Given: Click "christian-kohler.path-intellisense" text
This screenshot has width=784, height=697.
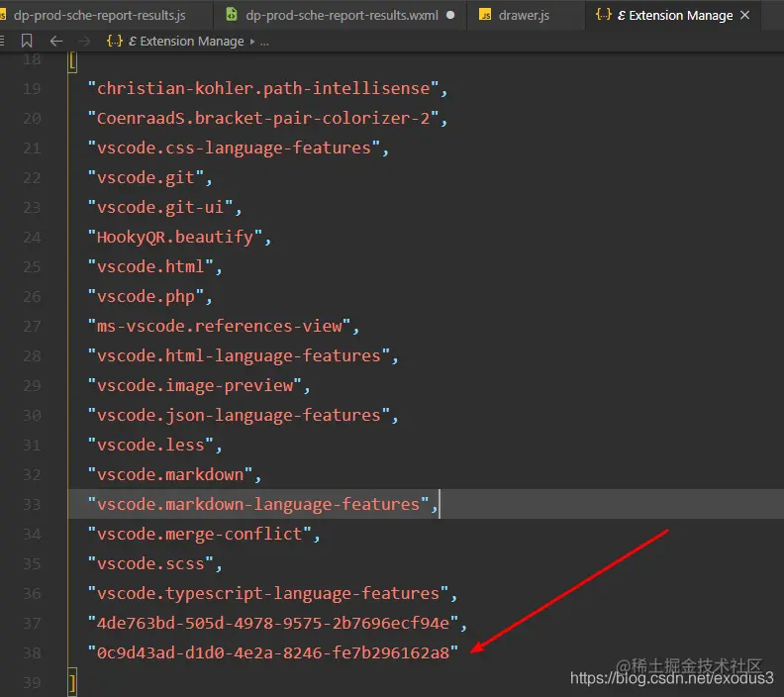Looking at the screenshot, I should [x=263, y=89].
